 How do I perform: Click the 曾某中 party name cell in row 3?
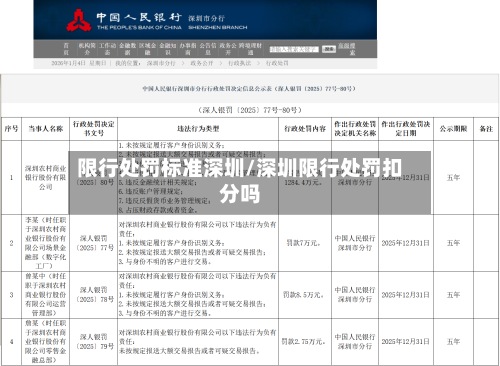pos(46,295)
